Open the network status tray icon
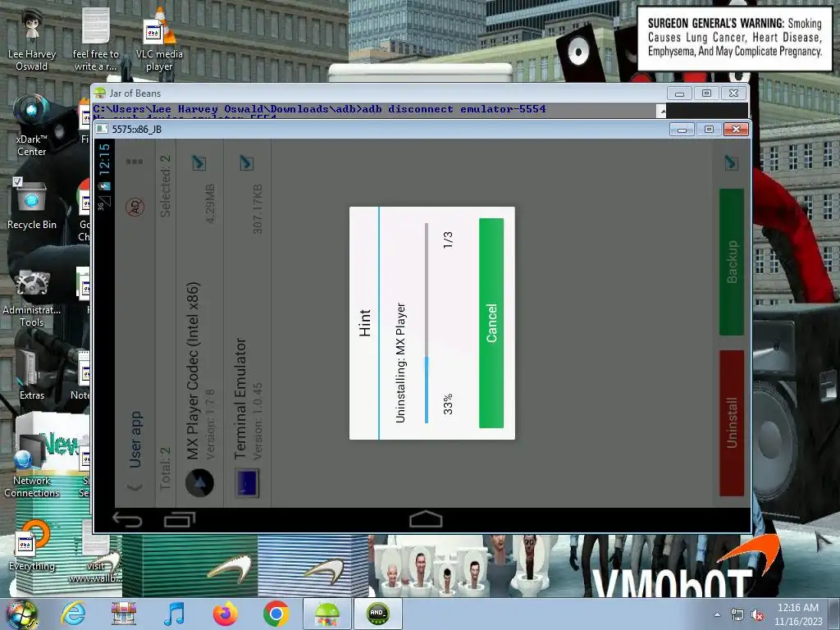 [x=737, y=615]
